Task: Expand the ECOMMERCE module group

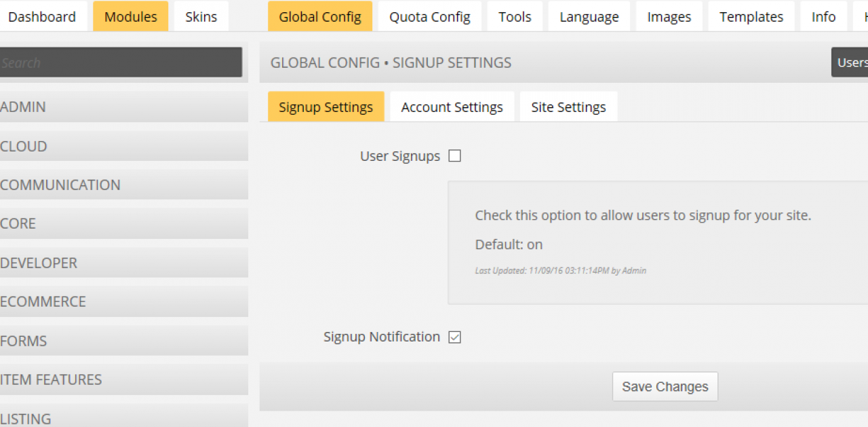Action: [122, 302]
